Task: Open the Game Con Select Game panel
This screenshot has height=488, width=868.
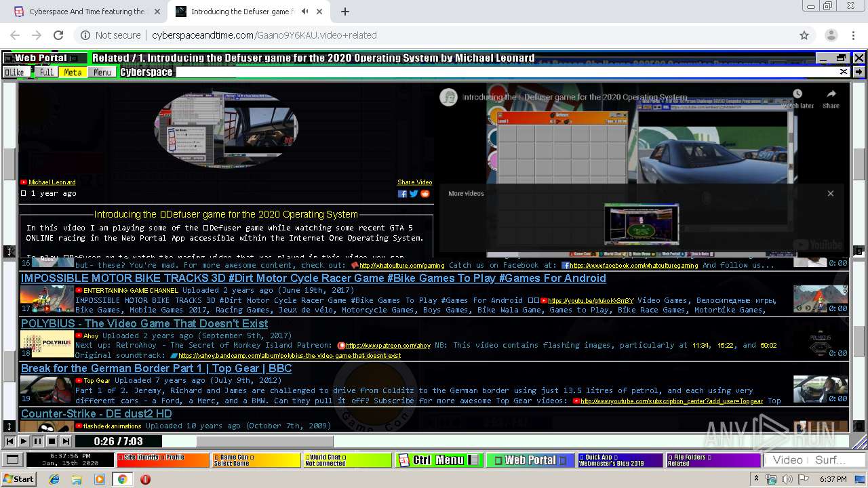Action: click(x=256, y=460)
